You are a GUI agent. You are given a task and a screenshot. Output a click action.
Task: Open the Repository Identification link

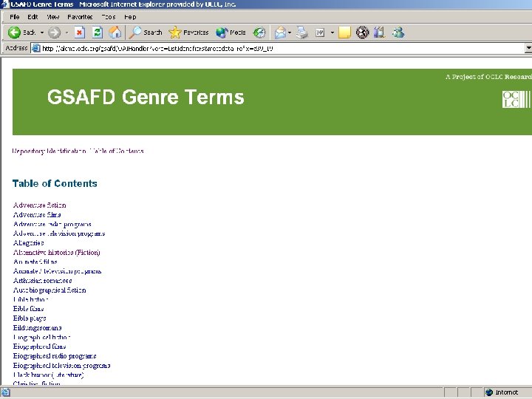click(x=49, y=151)
